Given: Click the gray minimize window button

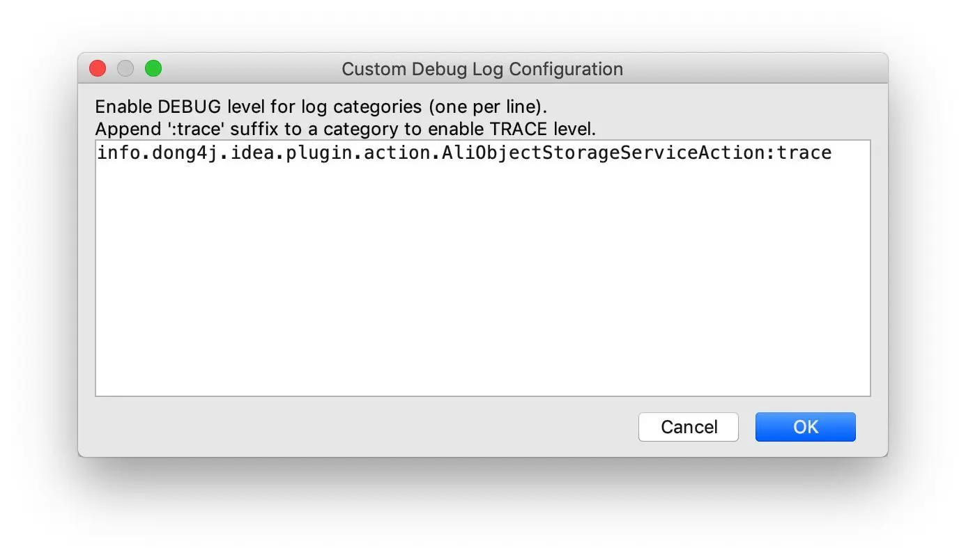Looking at the screenshot, I should [125, 68].
